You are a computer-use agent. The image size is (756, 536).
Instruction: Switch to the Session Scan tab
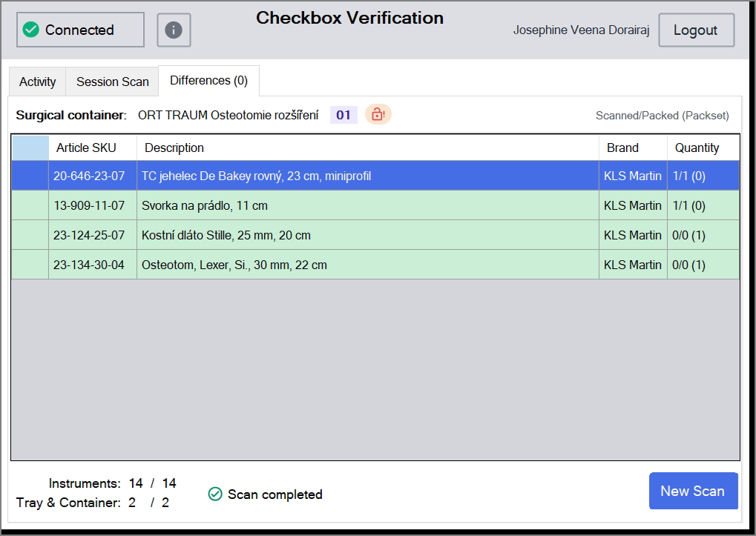click(112, 82)
